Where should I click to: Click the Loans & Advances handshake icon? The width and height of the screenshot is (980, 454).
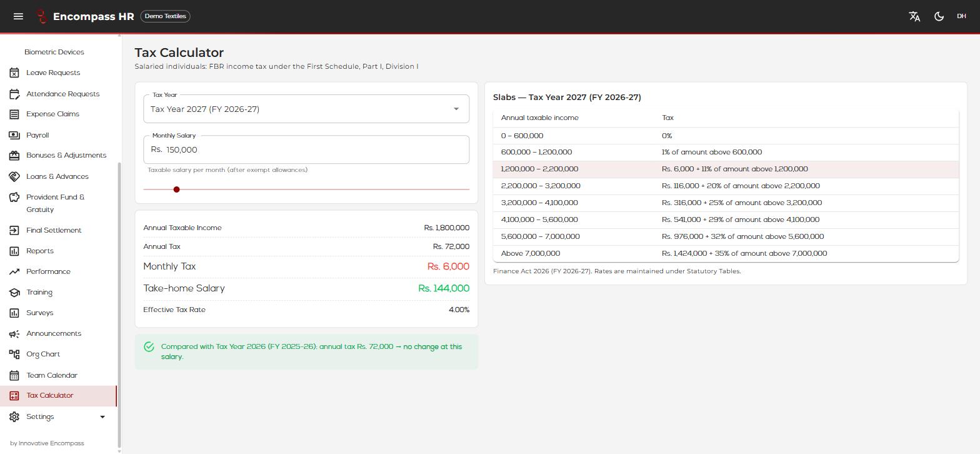coord(14,177)
